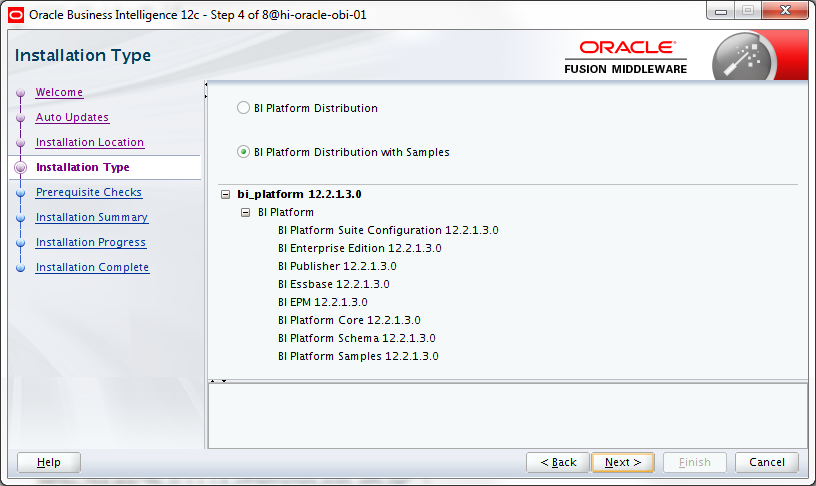Select BI Platform Suite Configuration 12.2.1.3.0 row
816x486 pixels.
point(388,230)
